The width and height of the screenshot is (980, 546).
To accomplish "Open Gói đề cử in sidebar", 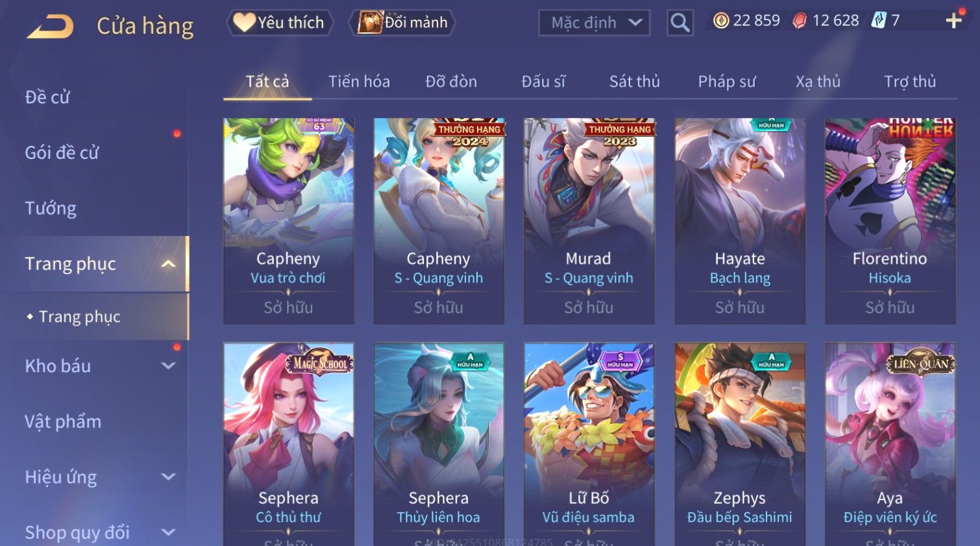I will [62, 152].
